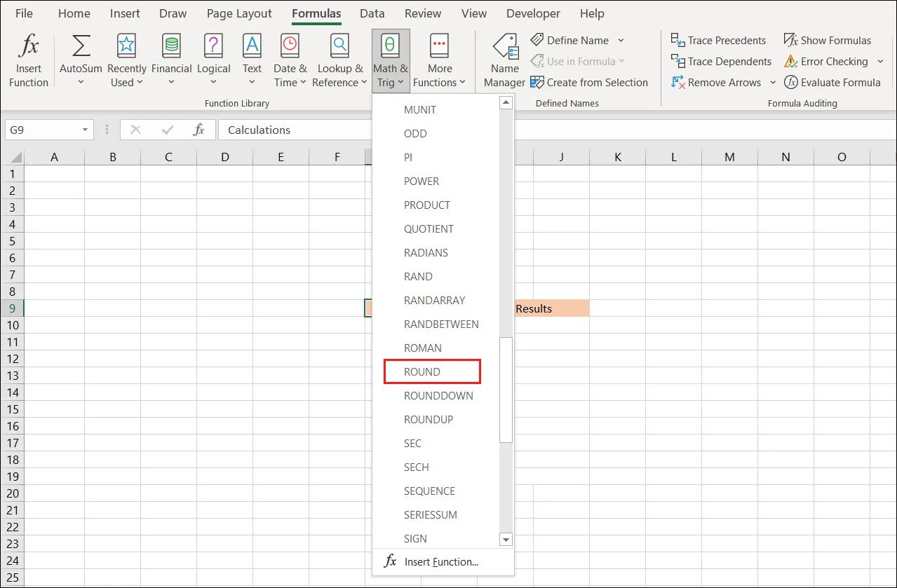Image resolution: width=897 pixels, height=588 pixels.
Task: Switch to the Data ribbon tab
Action: [x=372, y=13]
